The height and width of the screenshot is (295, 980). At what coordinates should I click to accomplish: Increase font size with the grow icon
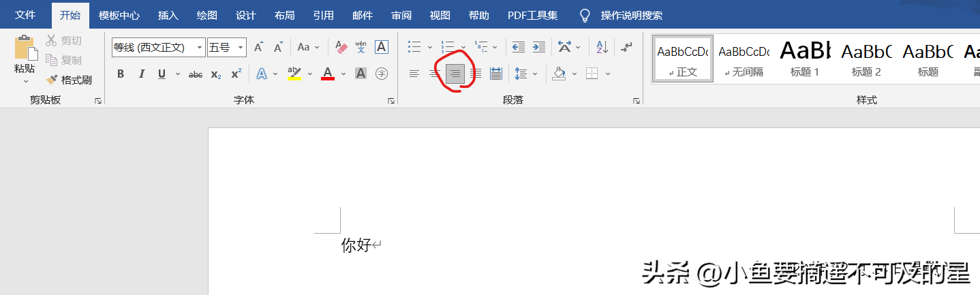tap(258, 47)
